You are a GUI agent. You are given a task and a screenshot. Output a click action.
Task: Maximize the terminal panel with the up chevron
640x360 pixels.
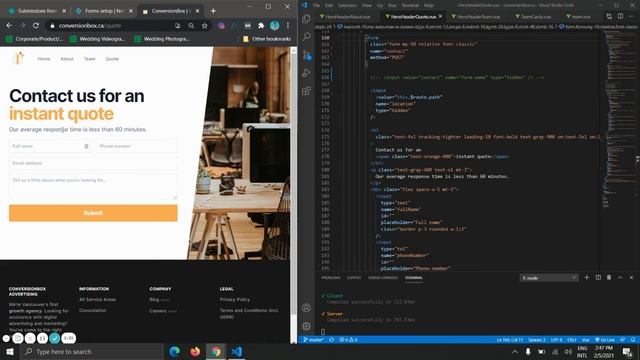(620, 278)
